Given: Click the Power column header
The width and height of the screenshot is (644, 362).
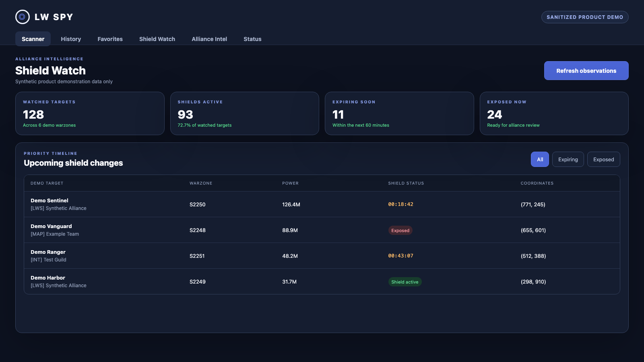Looking at the screenshot, I should pos(290,183).
